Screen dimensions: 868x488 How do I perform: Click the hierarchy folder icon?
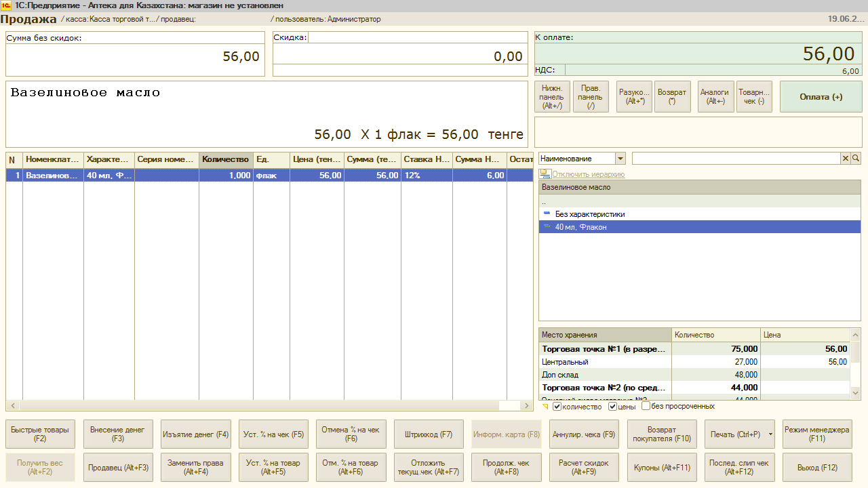tap(545, 174)
